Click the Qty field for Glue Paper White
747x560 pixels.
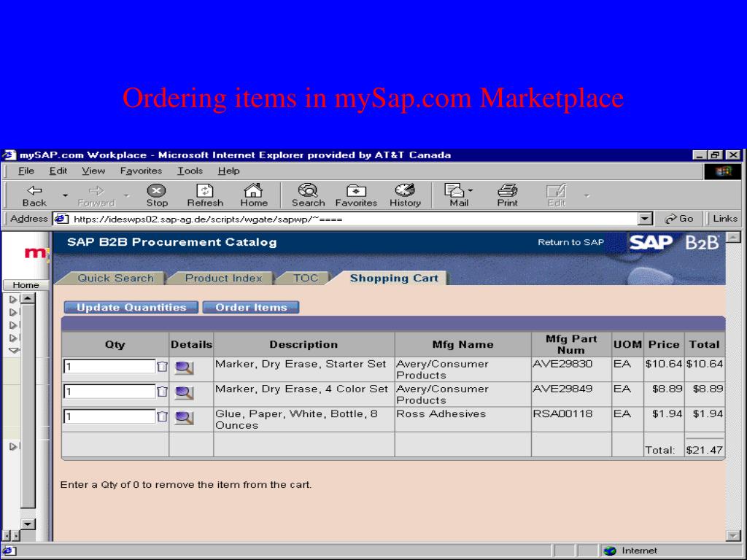point(109,416)
